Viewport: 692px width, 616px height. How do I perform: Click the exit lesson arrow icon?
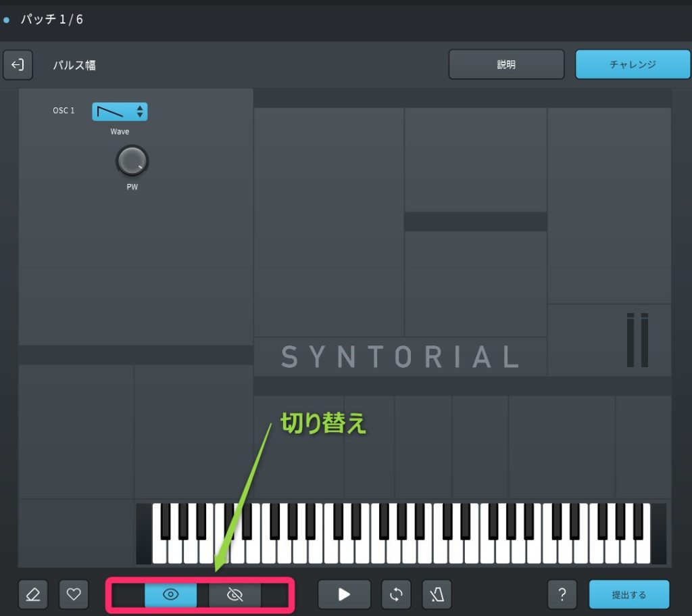[18, 65]
